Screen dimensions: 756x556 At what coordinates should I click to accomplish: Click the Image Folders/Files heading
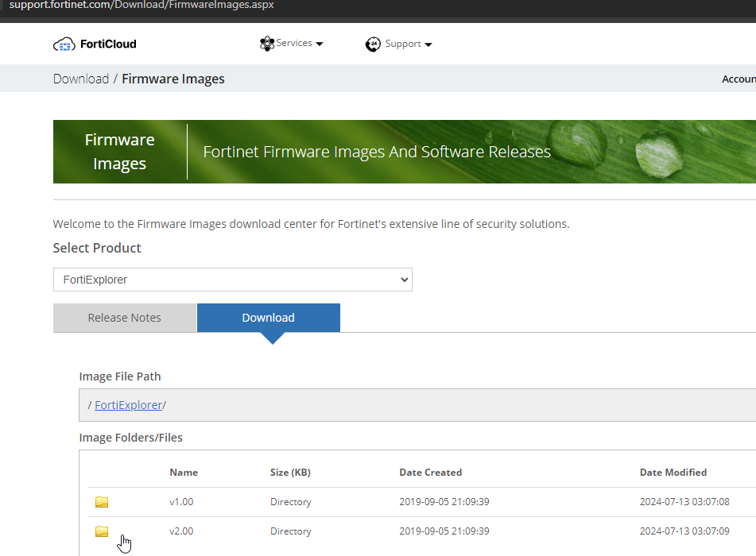pos(130,438)
